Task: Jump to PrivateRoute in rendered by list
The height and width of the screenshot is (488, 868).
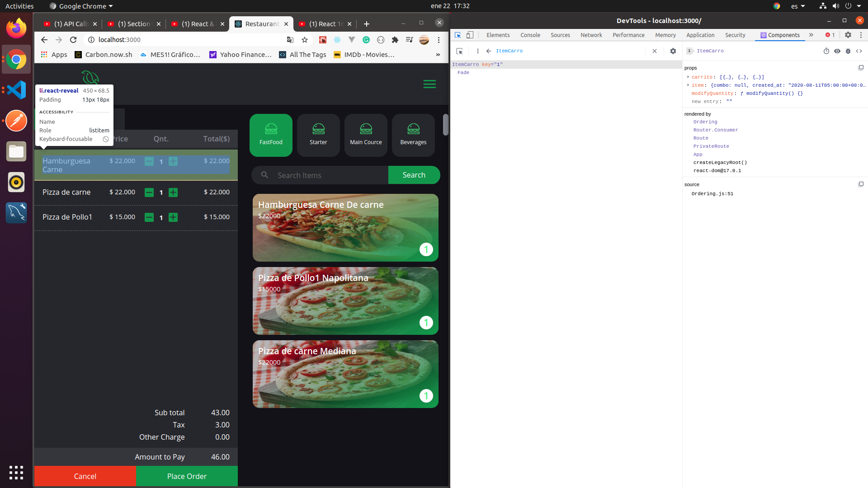Action: click(711, 146)
